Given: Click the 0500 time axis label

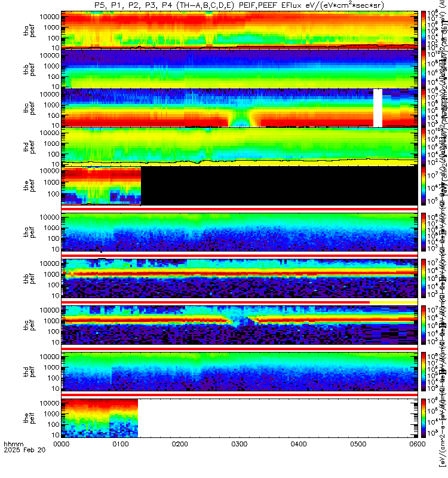Looking at the screenshot, I should 358,444.
